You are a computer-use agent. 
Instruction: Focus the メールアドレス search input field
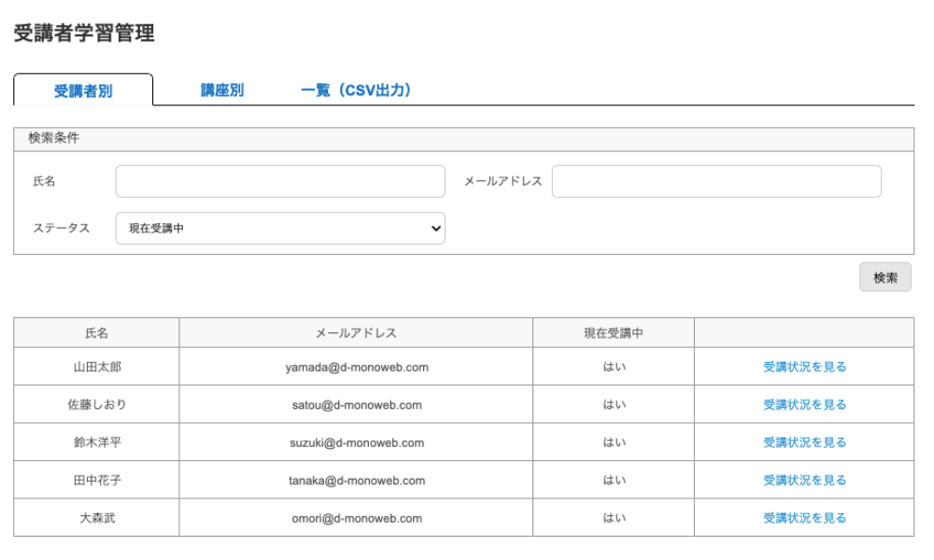(x=716, y=181)
